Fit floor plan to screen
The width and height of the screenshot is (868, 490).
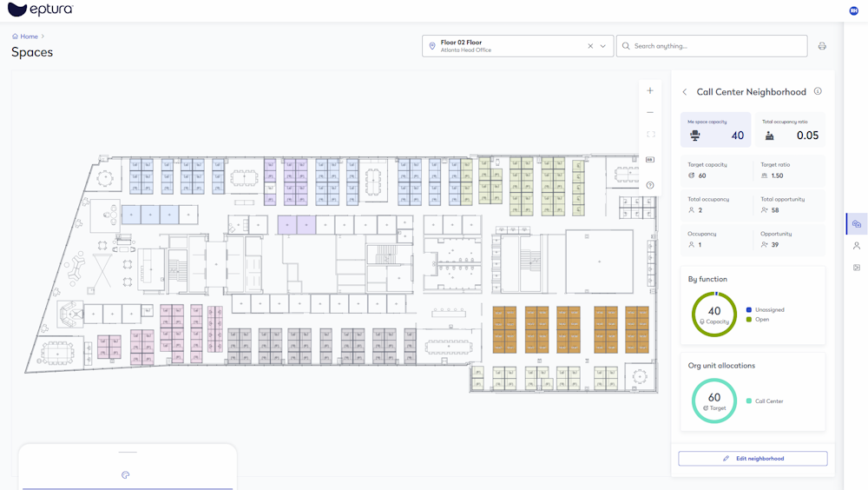click(x=650, y=135)
